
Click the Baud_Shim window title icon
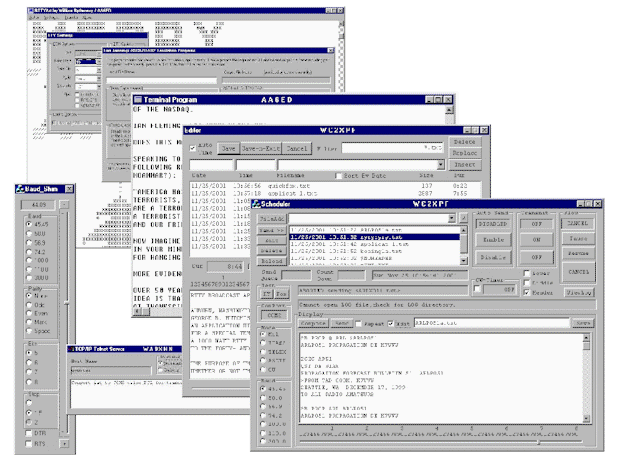tap(20, 189)
